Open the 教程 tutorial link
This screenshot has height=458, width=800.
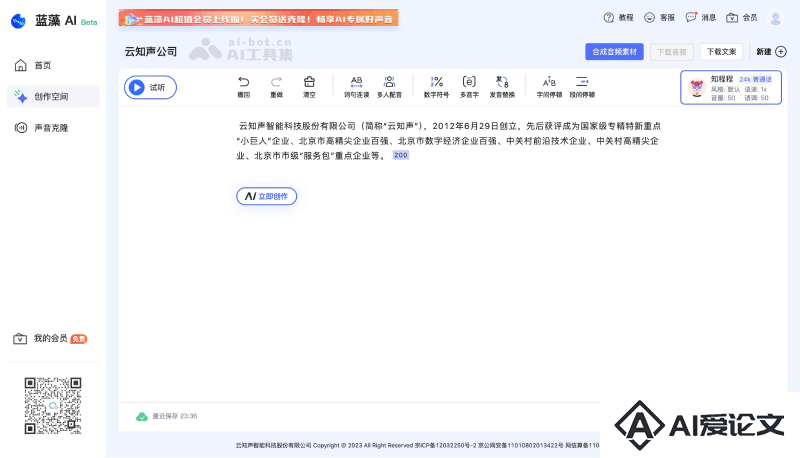click(618, 17)
